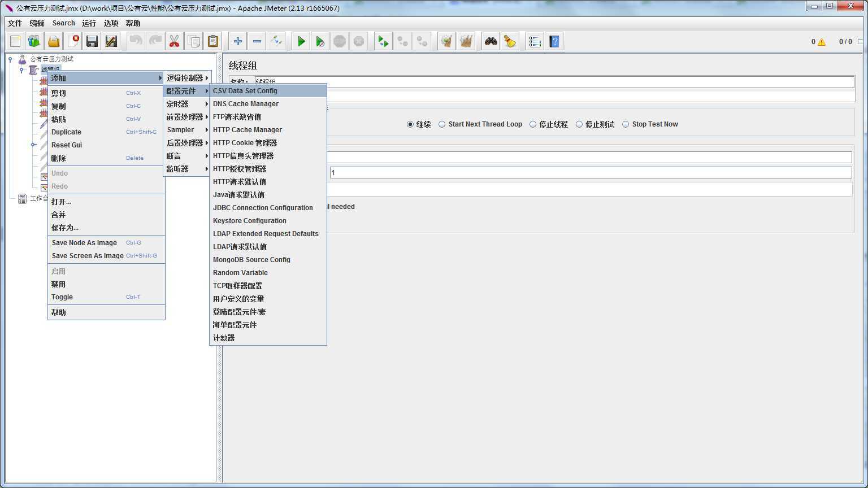This screenshot has height=488, width=868.
Task: Open the 运行 menu
Action: click(x=89, y=23)
